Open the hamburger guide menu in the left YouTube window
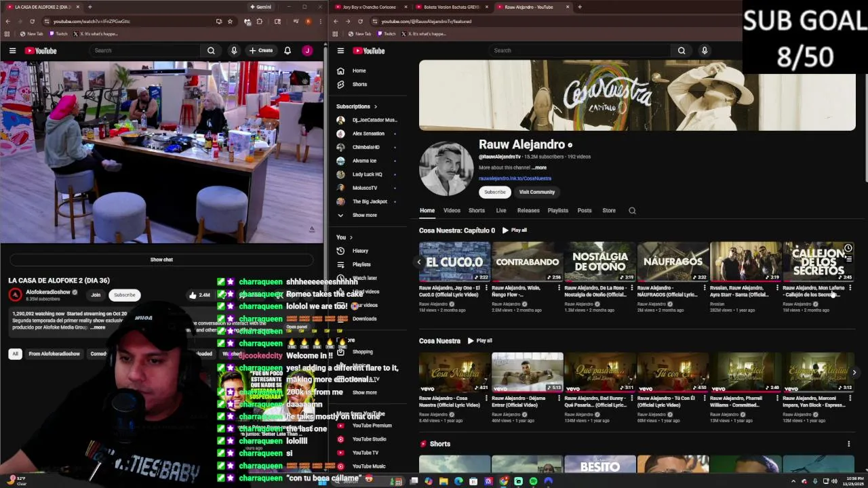Viewport: 868px width, 488px height. click(12, 51)
